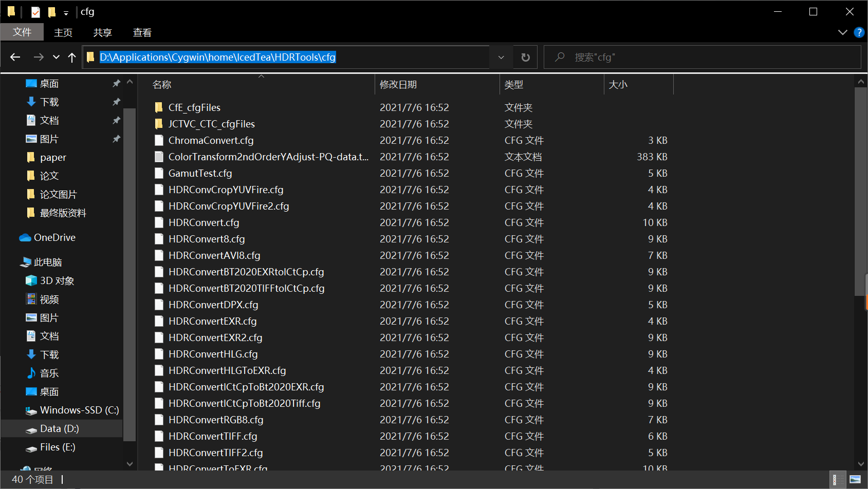The image size is (868, 489).
Task: Open the address bar history dropdown
Action: tap(501, 57)
